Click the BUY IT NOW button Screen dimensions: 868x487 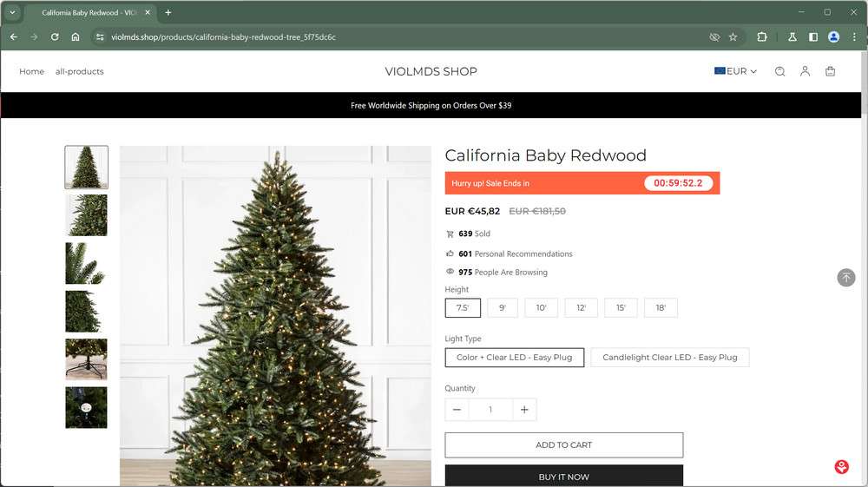[564, 476]
